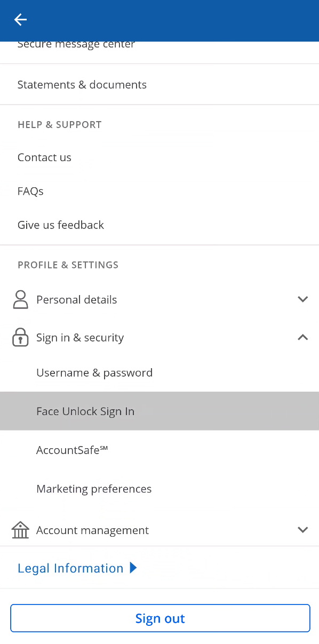Open Secure message center
The height and width of the screenshot is (644, 319).
click(76, 45)
